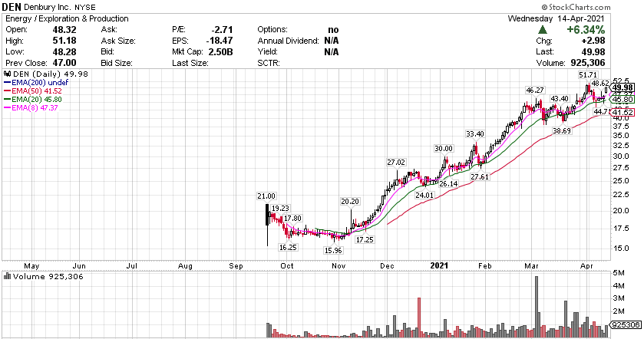644x339 pixels.
Task: Open the StockCharts.com copyright link
Action: [x=576, y=7]
